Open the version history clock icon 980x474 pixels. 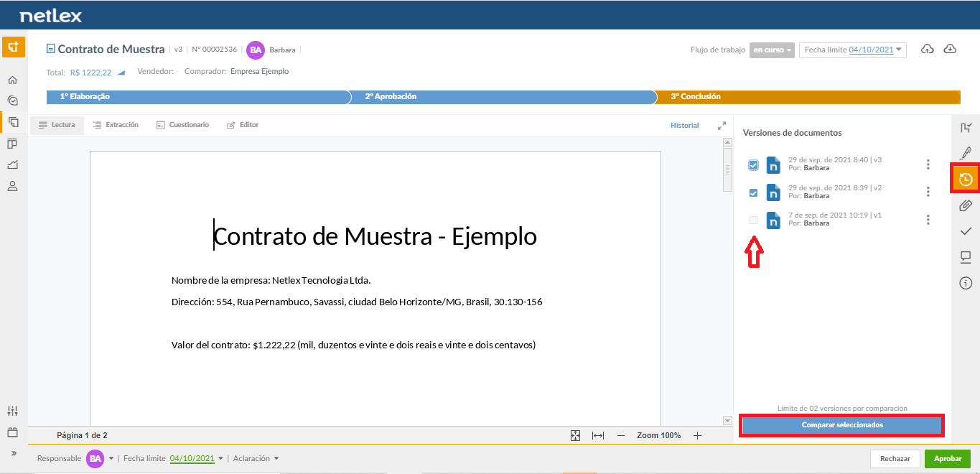click(x=966, y=179)
